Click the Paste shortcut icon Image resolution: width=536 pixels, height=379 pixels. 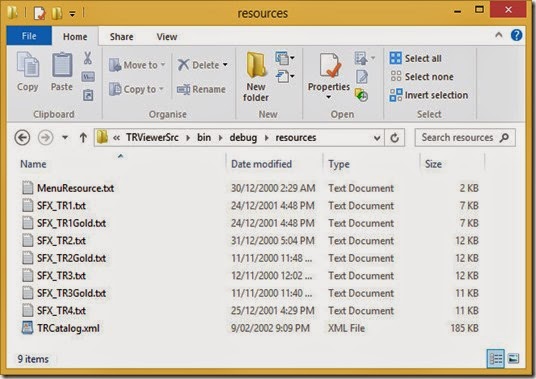tap(88, 95)
